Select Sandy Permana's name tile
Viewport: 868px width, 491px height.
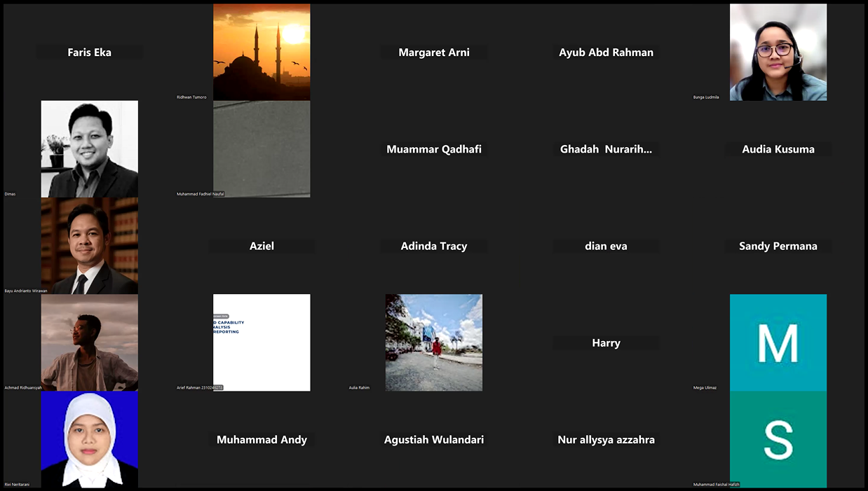click(x=778, y=246)
